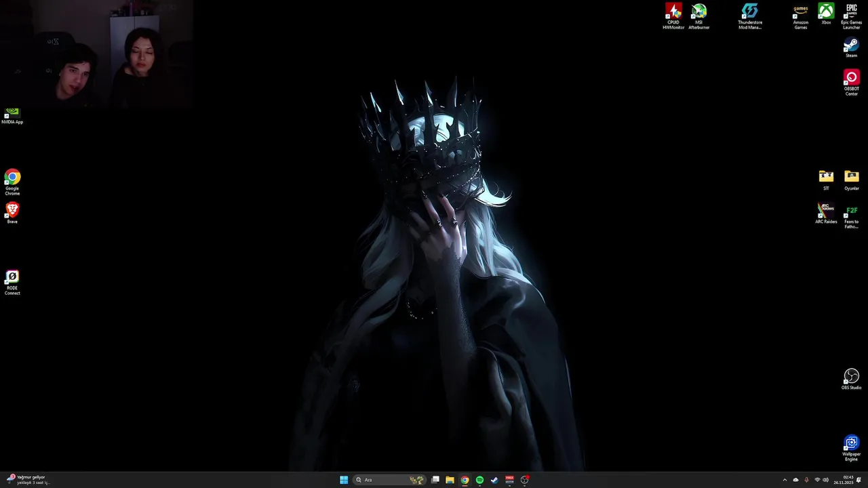Click the muted microphone tray icon

pos(806,480)
